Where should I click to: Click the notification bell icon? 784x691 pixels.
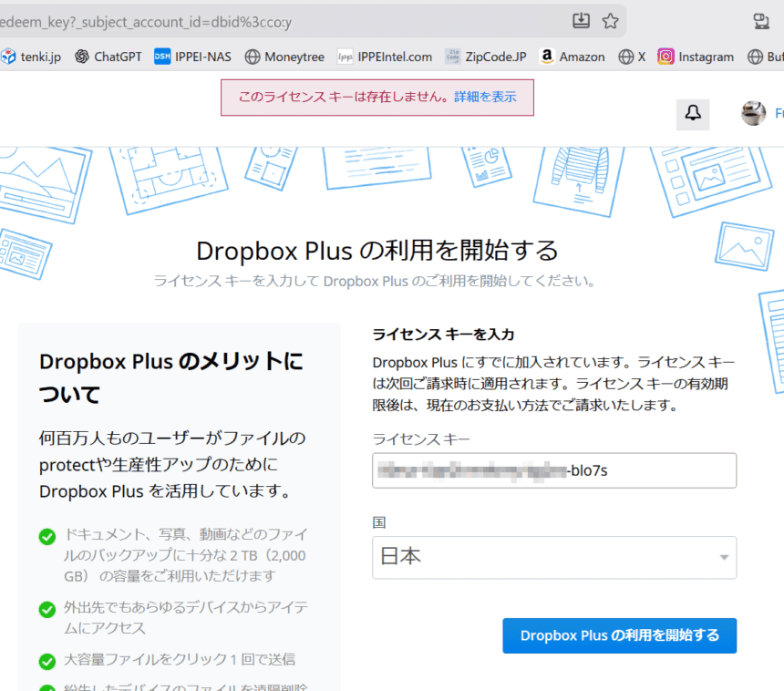coord(693,113)
